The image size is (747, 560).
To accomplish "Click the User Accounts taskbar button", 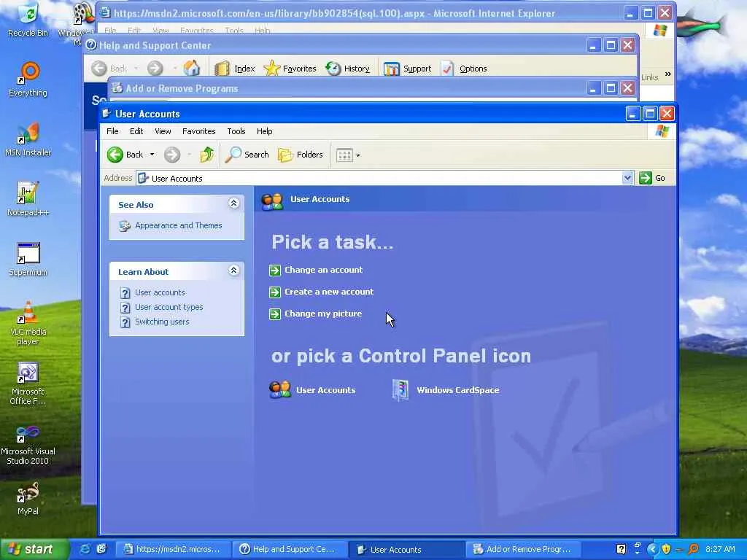I will pyautogui.click(x=406, y=549).
